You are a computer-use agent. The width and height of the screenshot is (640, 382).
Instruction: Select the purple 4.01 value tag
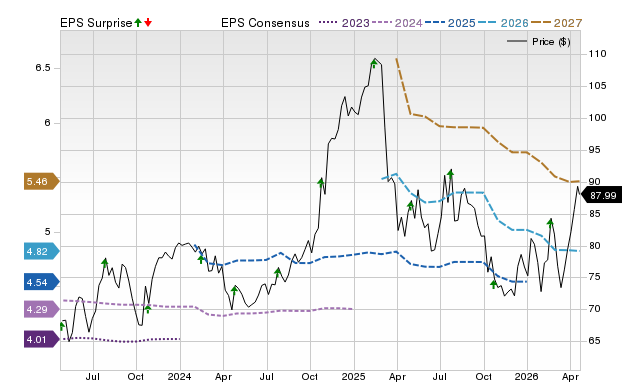click(x=42, y=340)
